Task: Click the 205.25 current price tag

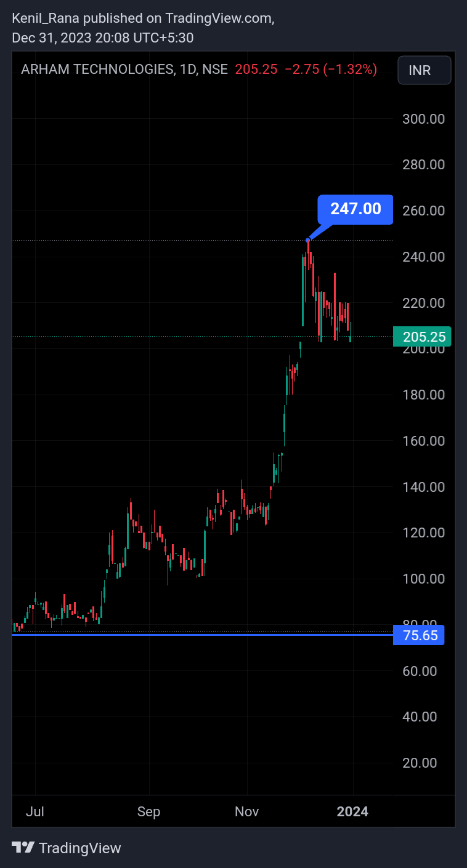Action: tap(423, 337)
